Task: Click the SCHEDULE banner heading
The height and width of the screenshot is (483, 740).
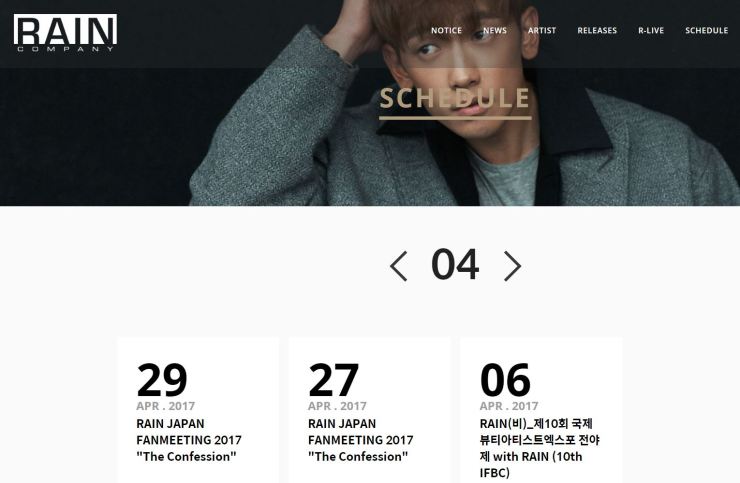Action: (455, 99)
